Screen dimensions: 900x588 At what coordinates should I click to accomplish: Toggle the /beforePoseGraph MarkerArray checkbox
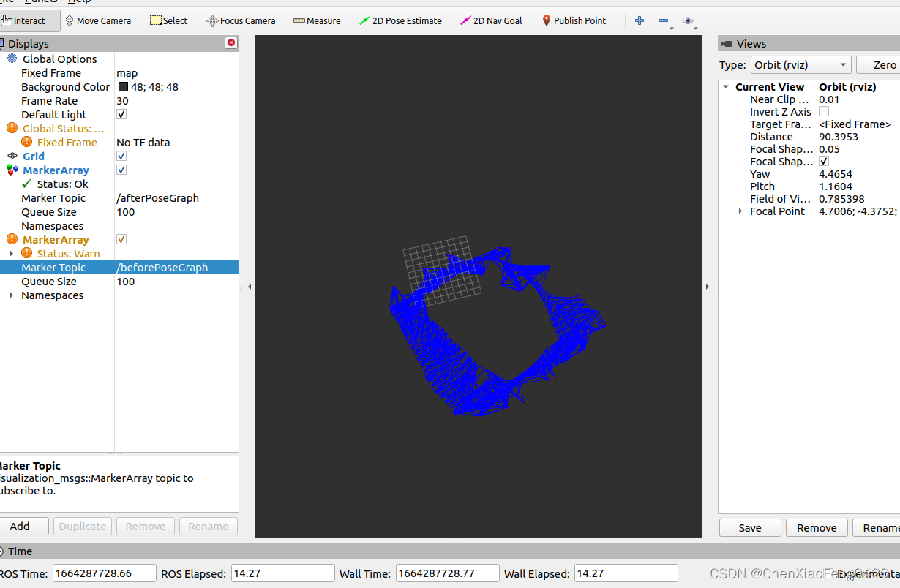(121, 239)
